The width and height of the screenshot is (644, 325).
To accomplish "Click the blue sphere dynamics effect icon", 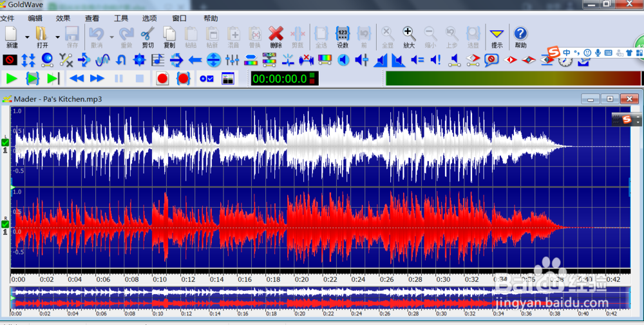I will click(47, 60).
